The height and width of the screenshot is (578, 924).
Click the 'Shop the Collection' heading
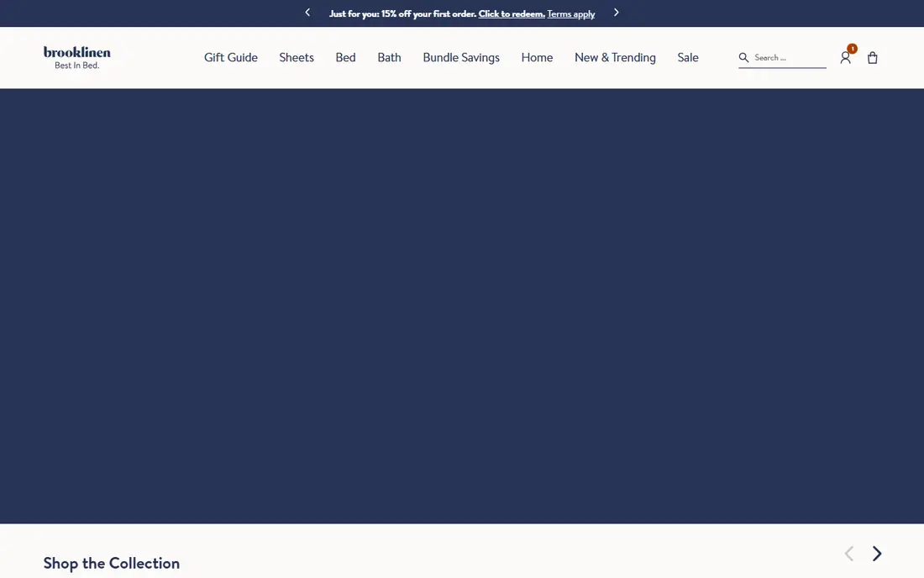[112, 563]
